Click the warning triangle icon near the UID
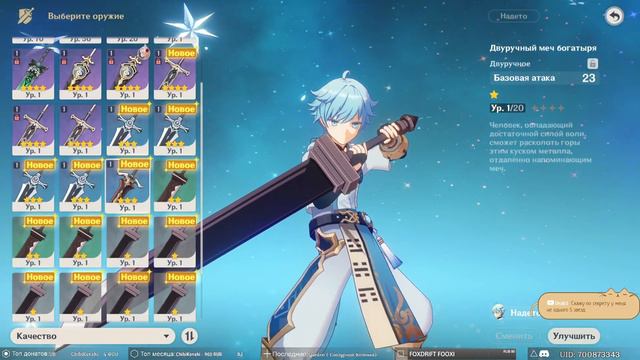The image size is (640, 360). (533, 353)
